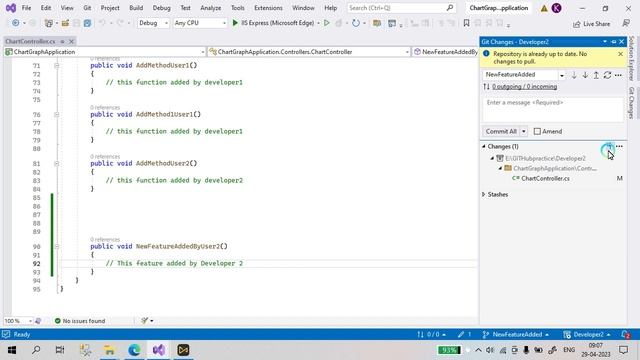The width and height of the screenshot is (640, 360).
Task: Open the Edit menu
Action: [x=46, y=8]
